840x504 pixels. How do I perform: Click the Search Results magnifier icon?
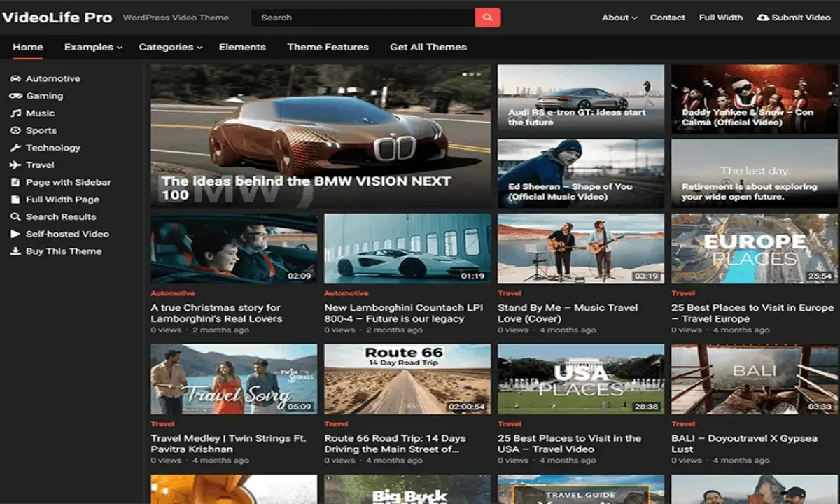(x=15, y=217)
